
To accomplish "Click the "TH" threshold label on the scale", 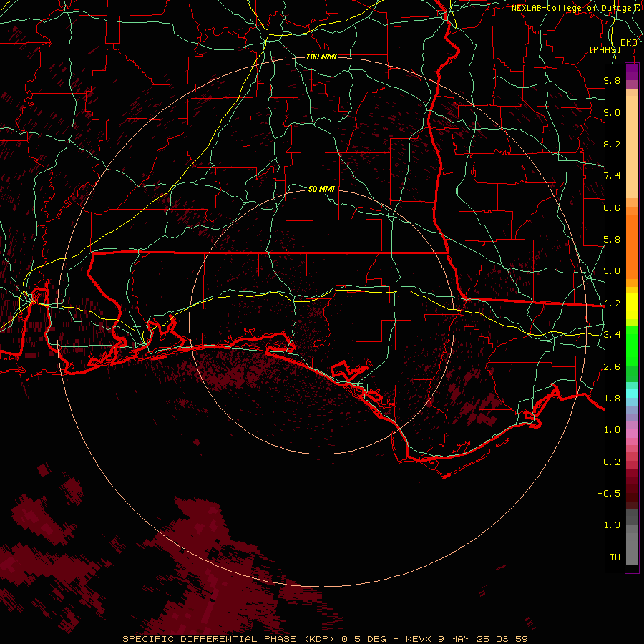I will point(615,557).
